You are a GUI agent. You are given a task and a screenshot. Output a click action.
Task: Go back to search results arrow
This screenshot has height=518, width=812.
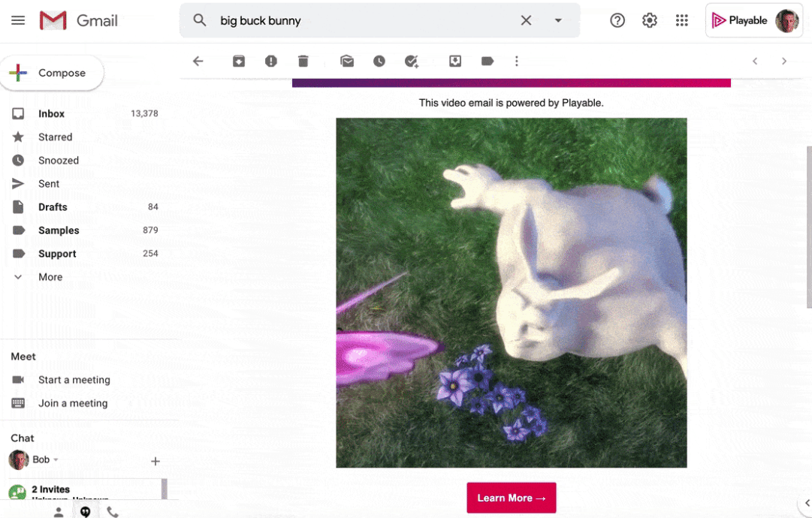point(198,61)
